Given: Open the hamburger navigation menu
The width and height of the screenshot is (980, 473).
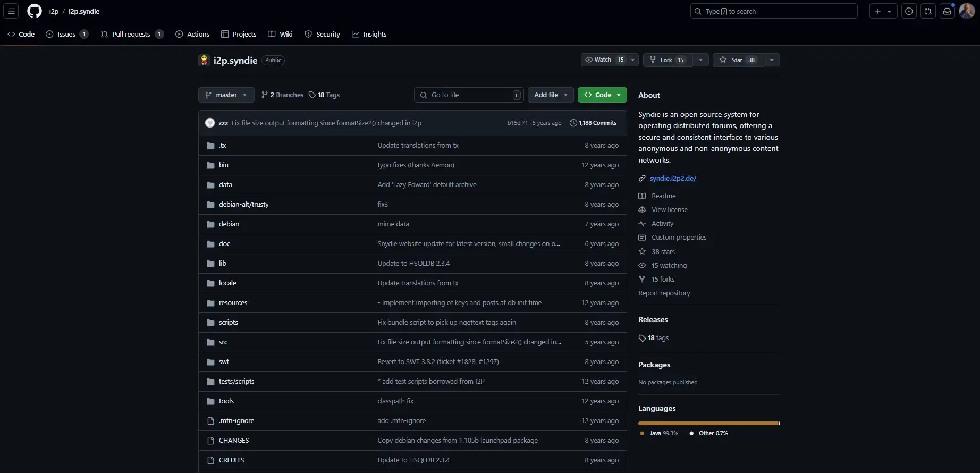Looking at the screenshot, I should coord(11,11).
